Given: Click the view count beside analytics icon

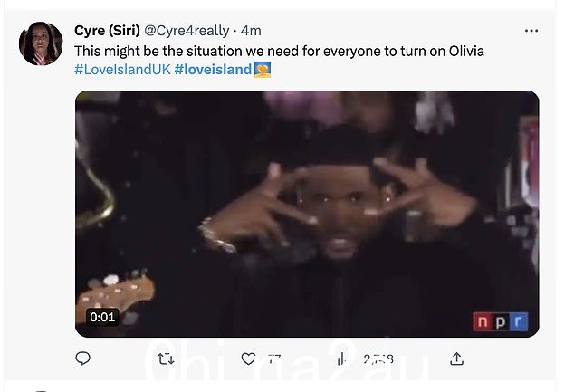Looking at the screenshot, I should (x=378, y=359).
